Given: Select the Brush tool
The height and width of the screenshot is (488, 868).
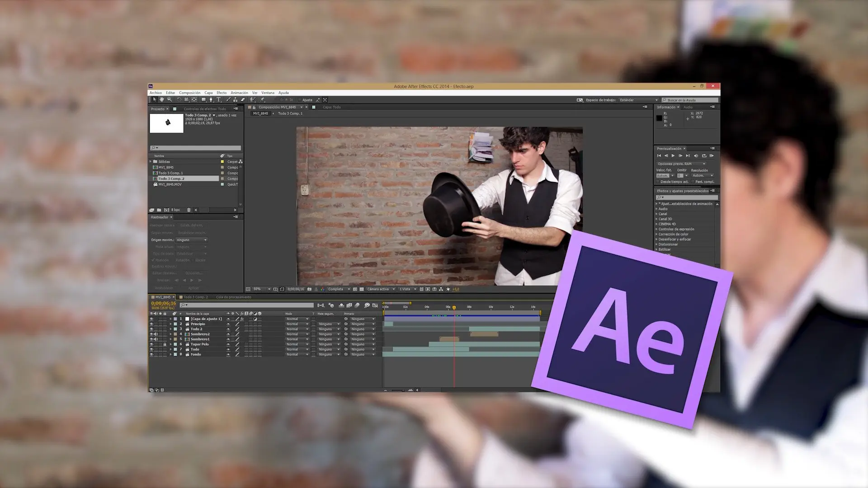Looking at the screenshot, I should 228,100.
